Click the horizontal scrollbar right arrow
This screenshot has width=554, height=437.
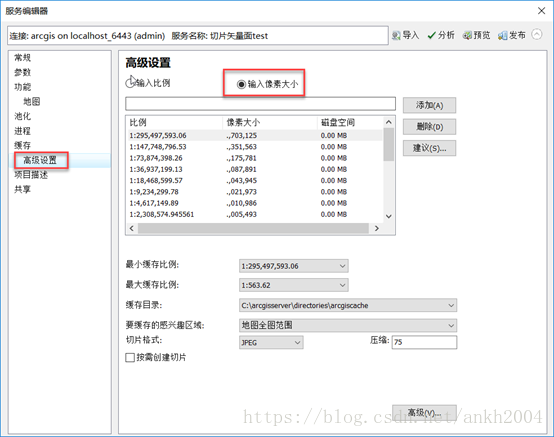377,228
